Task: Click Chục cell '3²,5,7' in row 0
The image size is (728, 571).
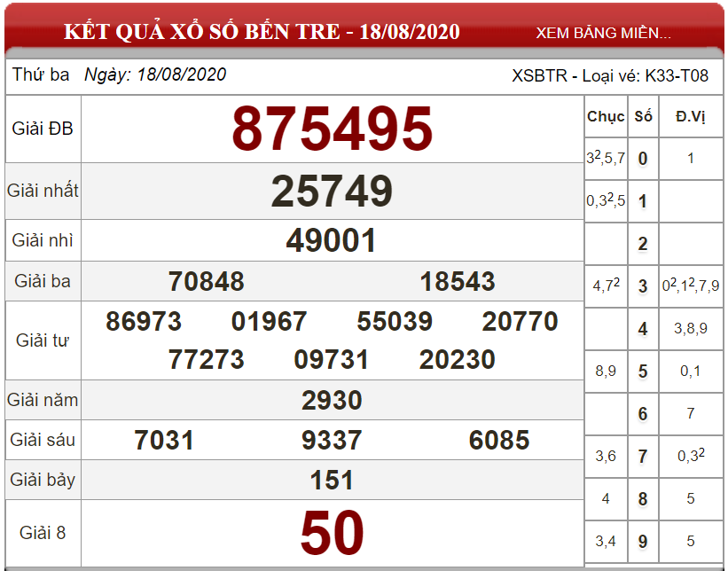Action: click(x=606, y=158)
